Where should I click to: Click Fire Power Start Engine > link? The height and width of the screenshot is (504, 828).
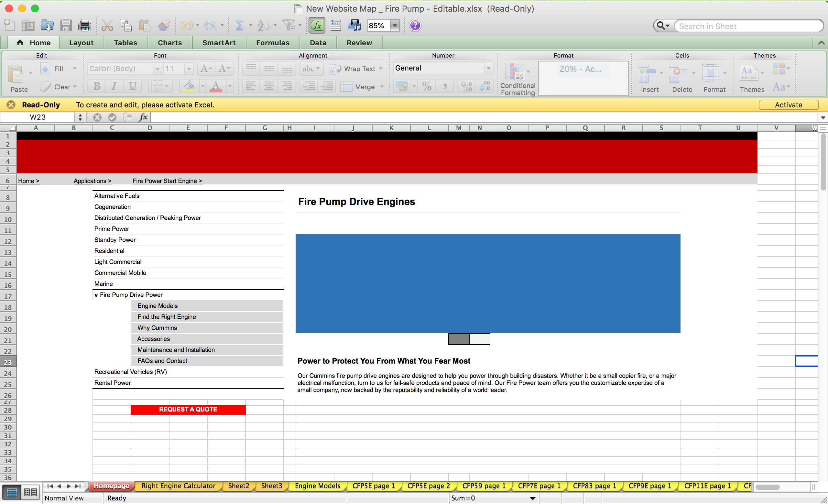coord(167,181)
